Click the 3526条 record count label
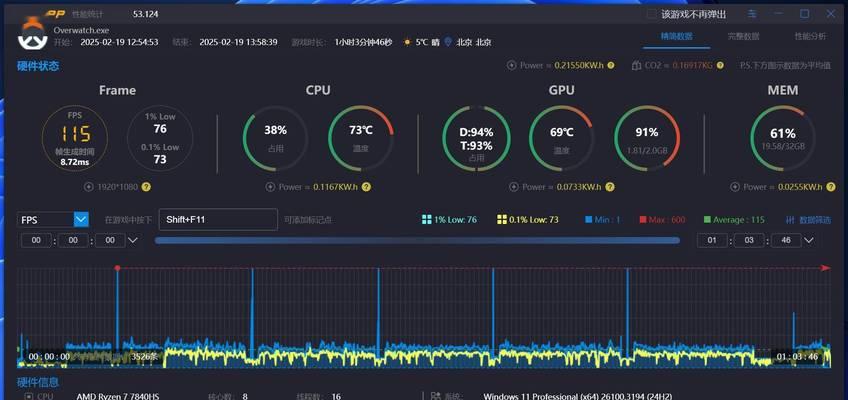The height and width of the screenshot is (400, 848). tap(145, 357)
